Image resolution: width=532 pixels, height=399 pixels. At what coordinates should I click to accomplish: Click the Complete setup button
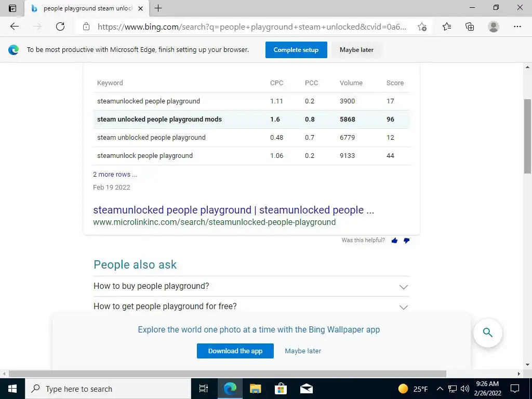point(296,50)
